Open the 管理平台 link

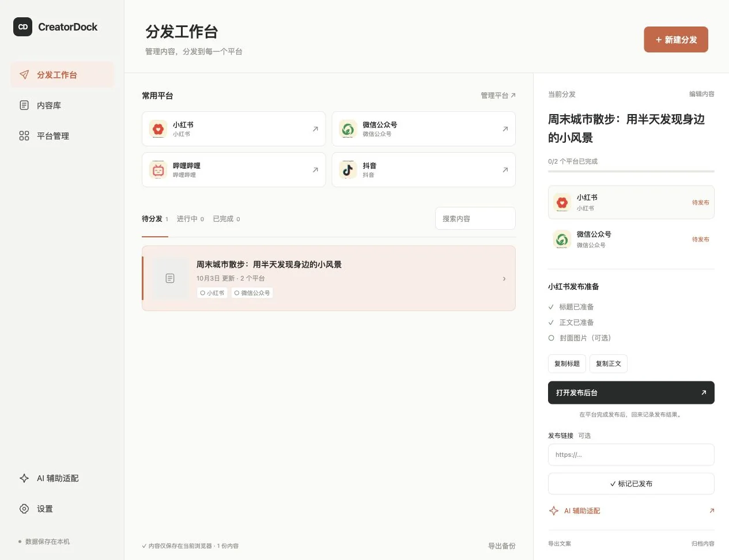click(498, 96)
